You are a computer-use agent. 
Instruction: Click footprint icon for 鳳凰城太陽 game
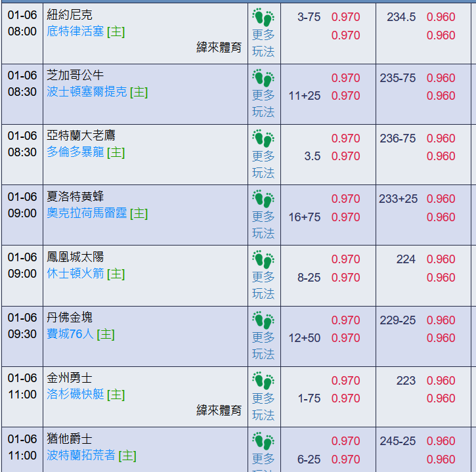(x=263, y=259)
